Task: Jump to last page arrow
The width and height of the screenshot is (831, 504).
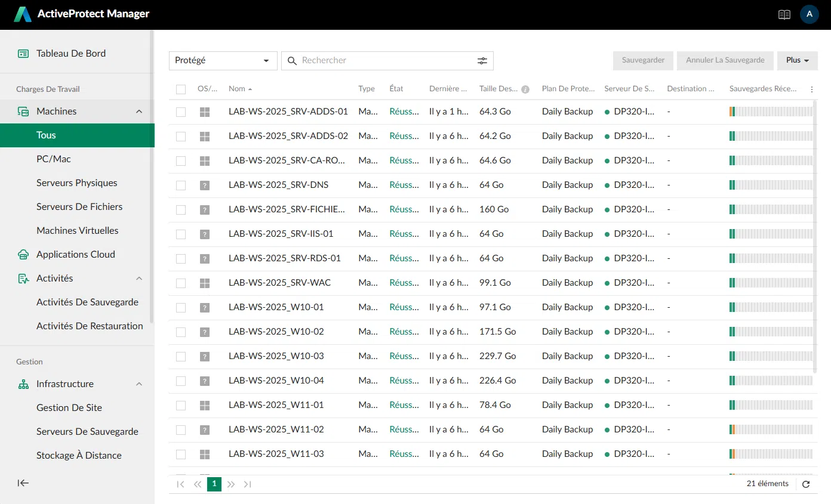Action: [248, 484]
